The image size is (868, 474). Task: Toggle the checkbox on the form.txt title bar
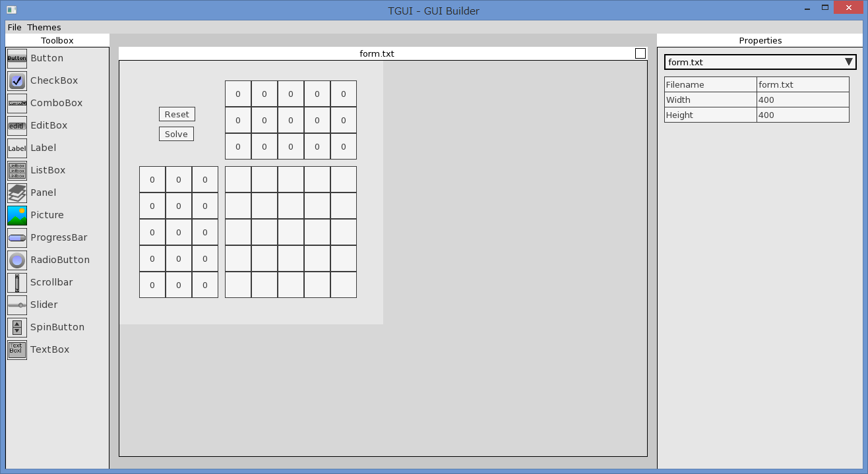coord(639,53)
